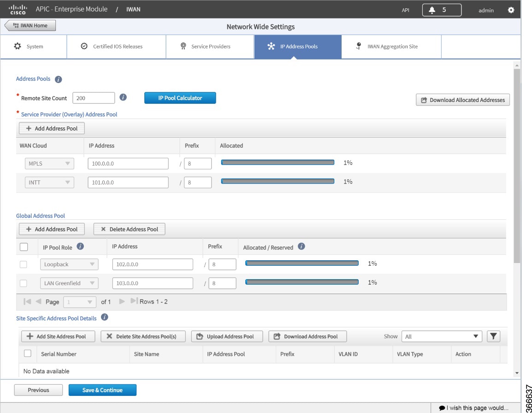Click the MPLS row Prefix field
Image resolution: width=532 pixels, height=413 pixels.
pos(198,164)
